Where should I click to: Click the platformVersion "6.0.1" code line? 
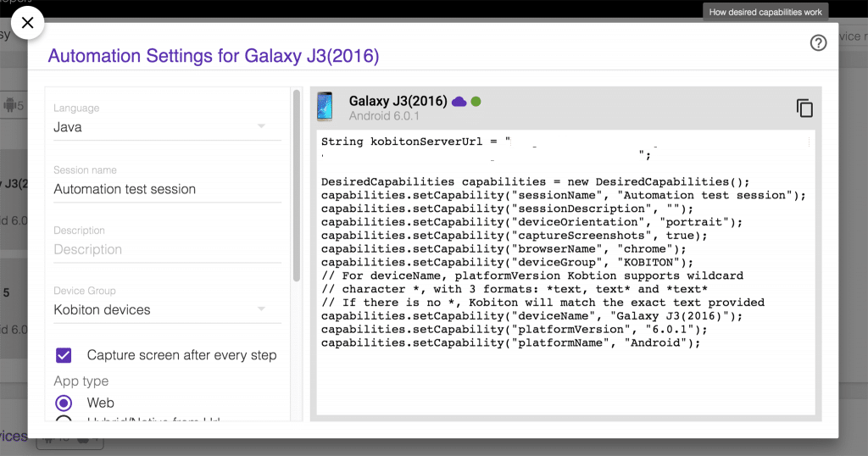coord(515,329)
